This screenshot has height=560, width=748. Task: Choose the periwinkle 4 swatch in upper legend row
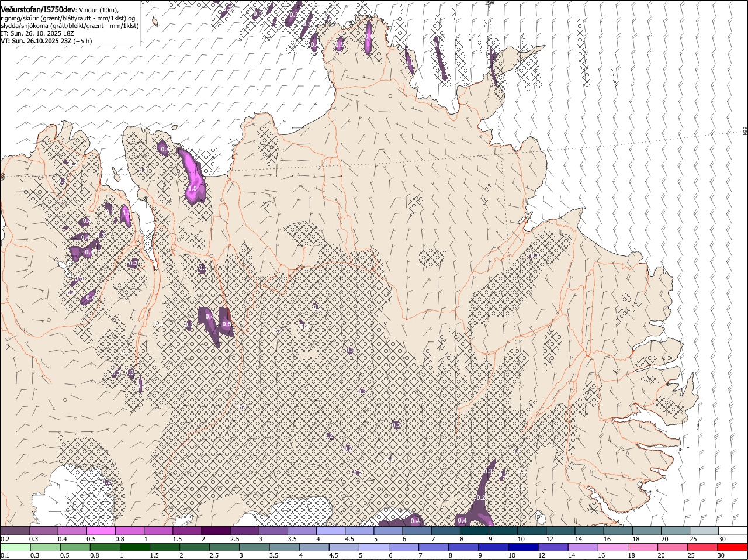click(x=331, y=531)
